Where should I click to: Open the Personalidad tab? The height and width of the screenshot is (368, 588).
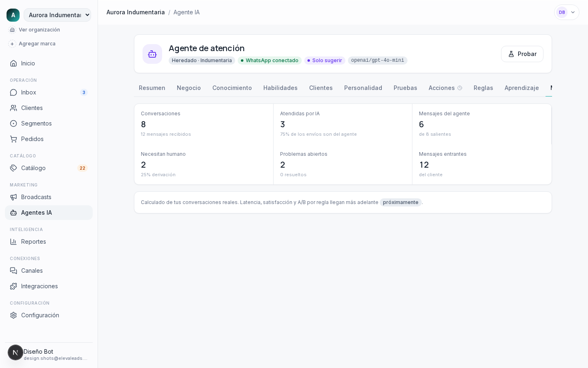pyautogui.click(x=363, y=88)
